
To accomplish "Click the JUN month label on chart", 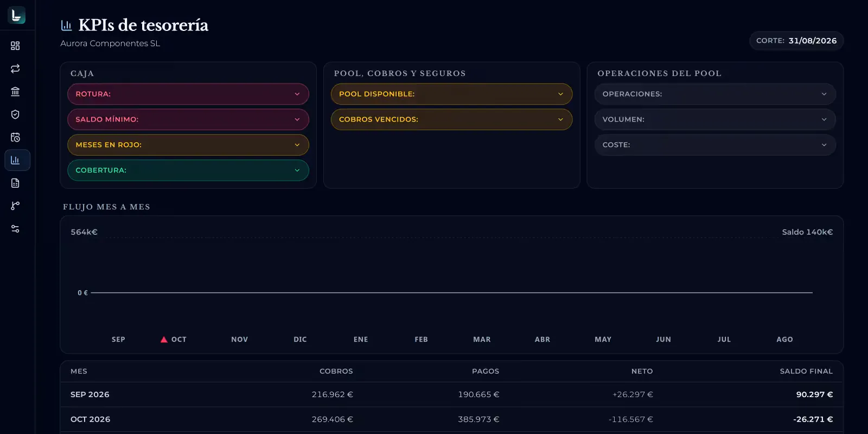I will (x=663, y=340).
